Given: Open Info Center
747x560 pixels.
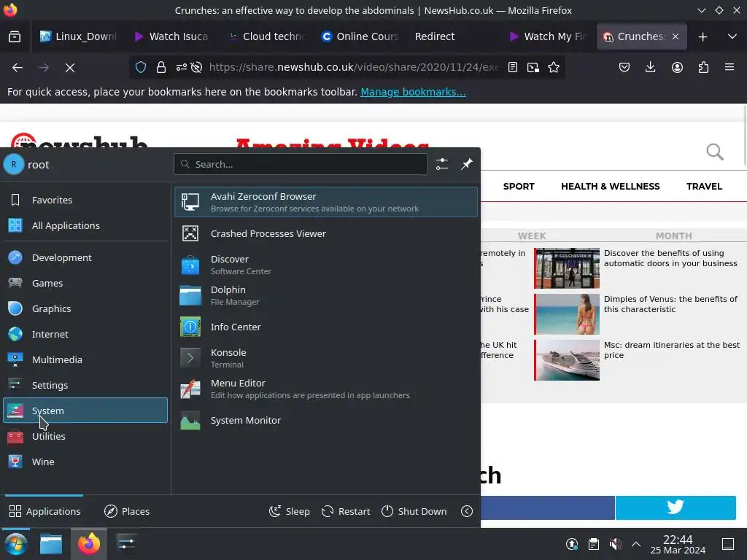Looking at the screenshot, I should click(326, 327).
